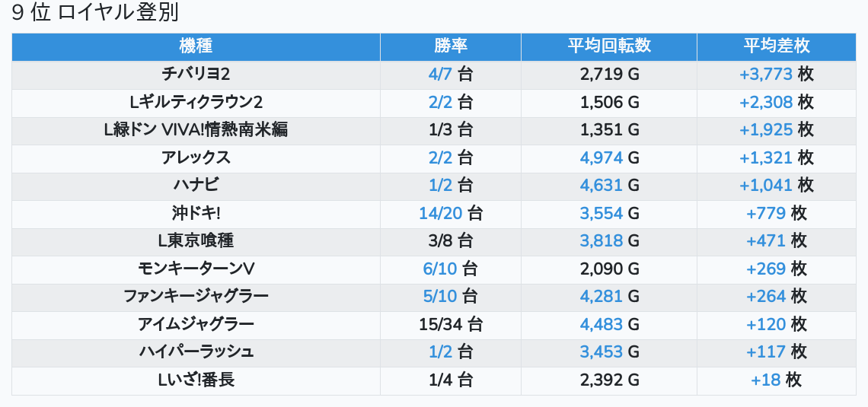Screen dimensions: 868x407
Task: Click the 平均回転数 column header
Action: click(x=609, y=46)
